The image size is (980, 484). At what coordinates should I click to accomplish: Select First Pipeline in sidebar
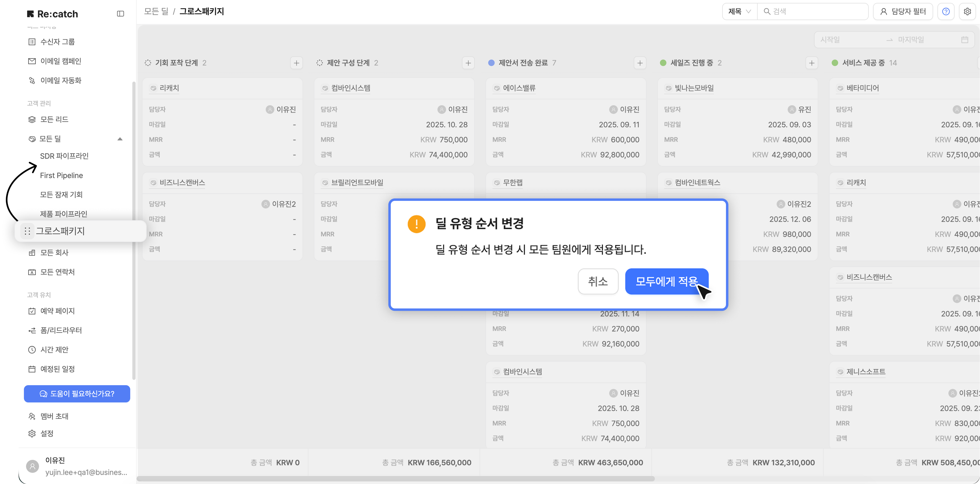click(61, 175)
